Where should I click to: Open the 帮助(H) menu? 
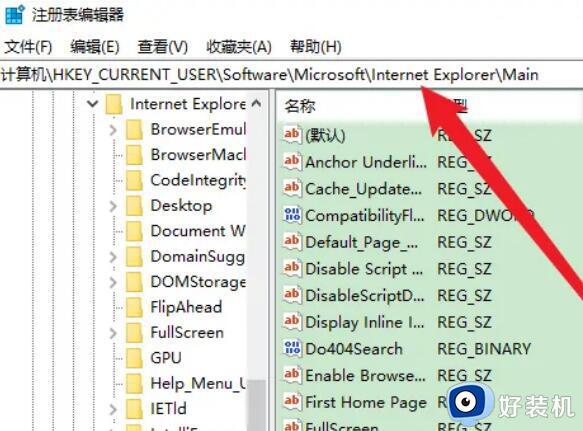315,47
